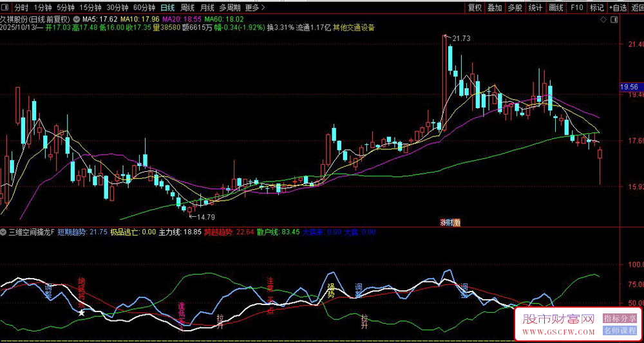Click the 21.73 high price marker
The width and height of the screenshot is (644, 343).
click(x=461, y=39)
